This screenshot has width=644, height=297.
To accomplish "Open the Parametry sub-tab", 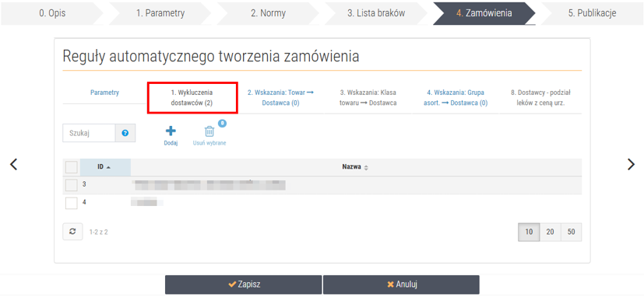I will point(104,93).
